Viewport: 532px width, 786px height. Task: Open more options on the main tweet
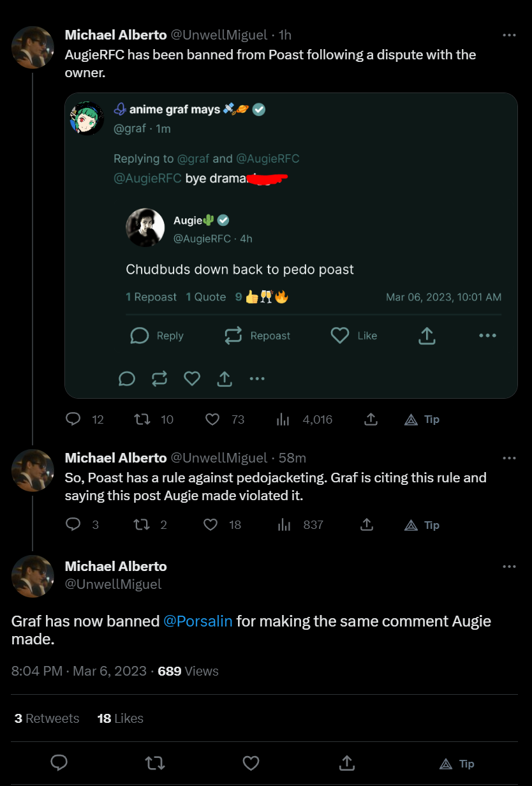click(x=509, y=567)
